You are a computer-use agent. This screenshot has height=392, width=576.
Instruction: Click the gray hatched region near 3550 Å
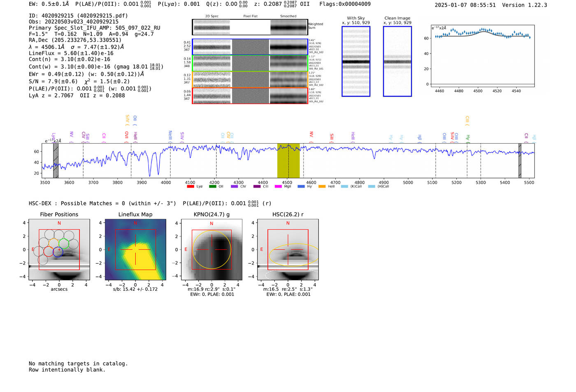tap(56, 161)
